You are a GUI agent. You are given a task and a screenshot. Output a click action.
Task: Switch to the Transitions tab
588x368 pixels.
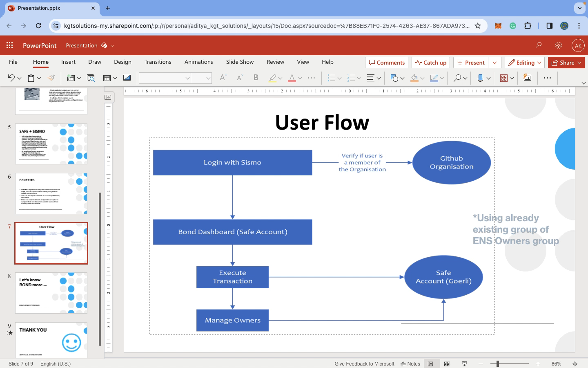[158, 62]
